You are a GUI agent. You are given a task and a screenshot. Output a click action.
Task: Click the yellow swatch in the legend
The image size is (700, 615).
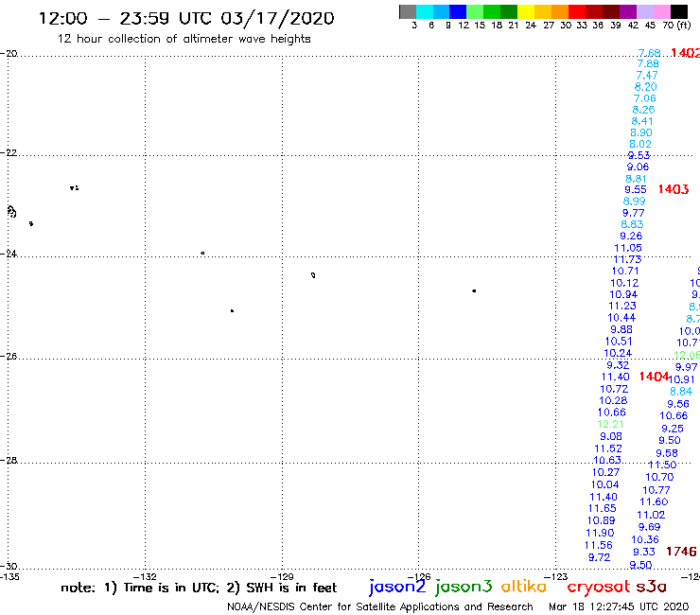[x=526, y=11]
